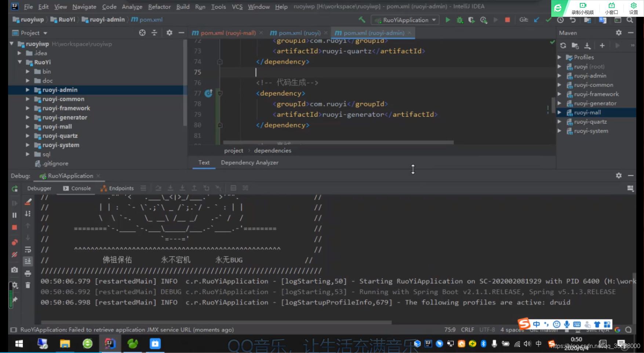This screenshot has width=644, height=353.
Task: Click the editor horizontal scrollbar
Action: coord(338,142)
